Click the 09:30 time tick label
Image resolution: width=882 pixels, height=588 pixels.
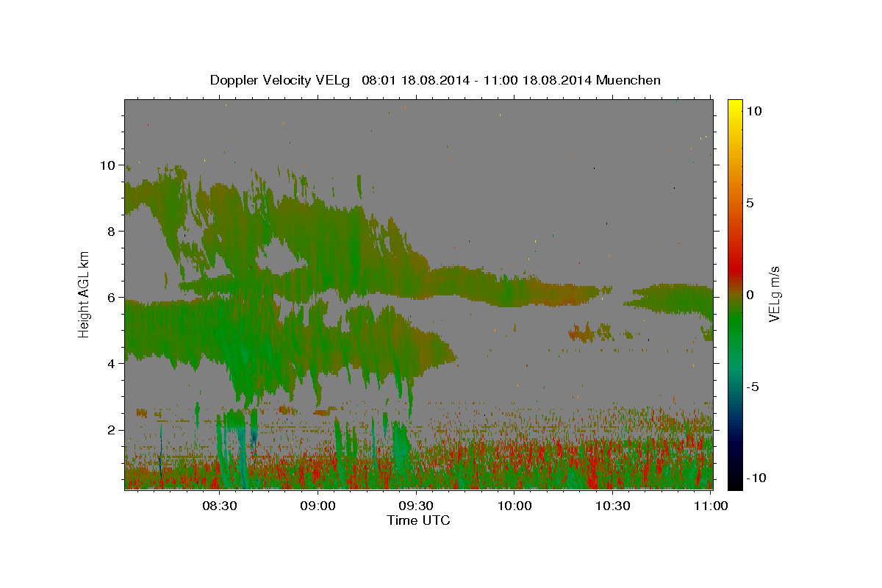416,506
